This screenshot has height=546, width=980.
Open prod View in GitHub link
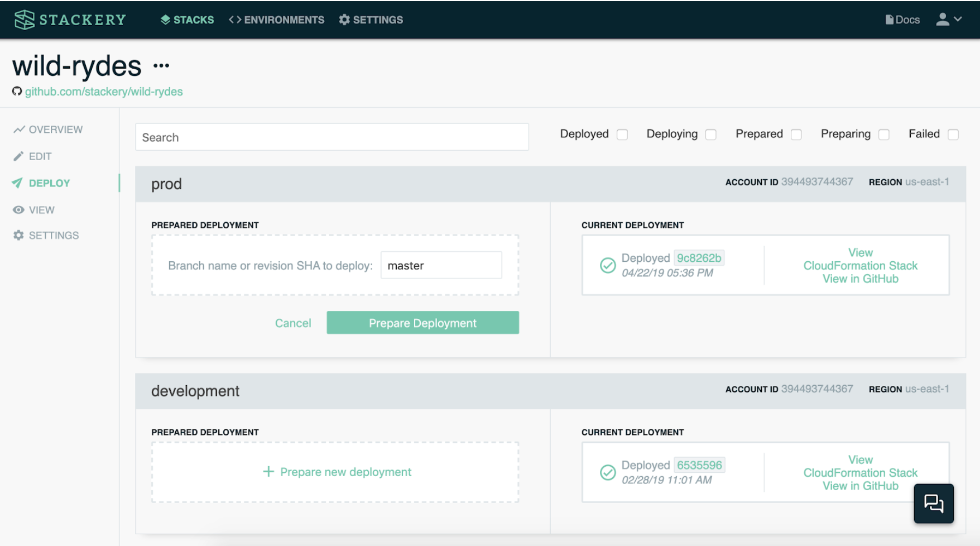coord(861,279)
